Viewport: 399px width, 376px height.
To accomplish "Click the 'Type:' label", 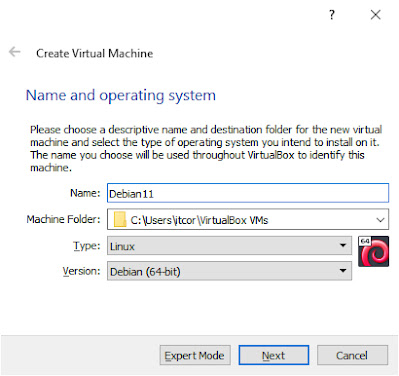I will (x=87, y=246).
